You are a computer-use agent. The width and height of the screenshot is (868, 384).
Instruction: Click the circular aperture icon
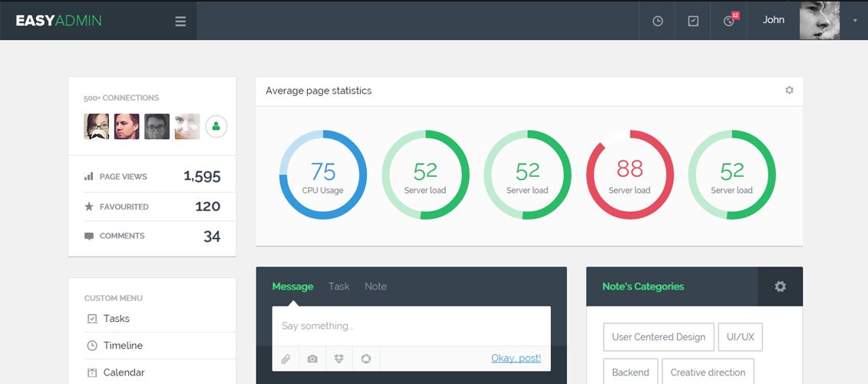click(366, 359)
